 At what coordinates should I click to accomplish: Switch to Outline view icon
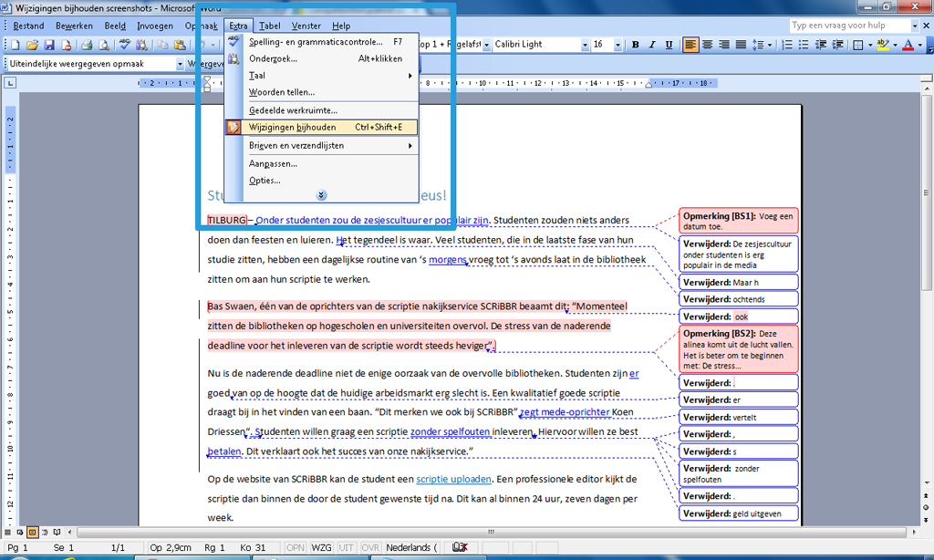(x=45, y=532)
